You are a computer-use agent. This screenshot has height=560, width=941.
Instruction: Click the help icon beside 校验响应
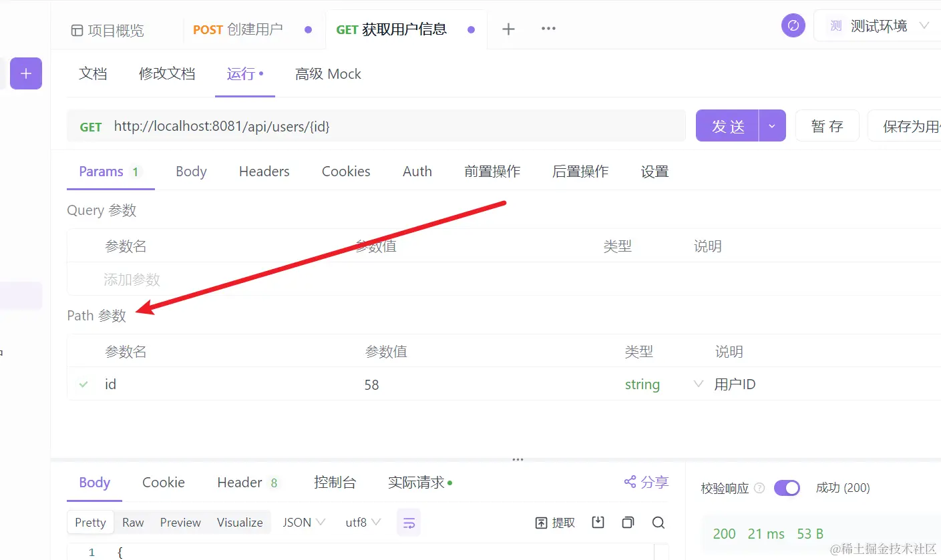(x=759, y=488)
